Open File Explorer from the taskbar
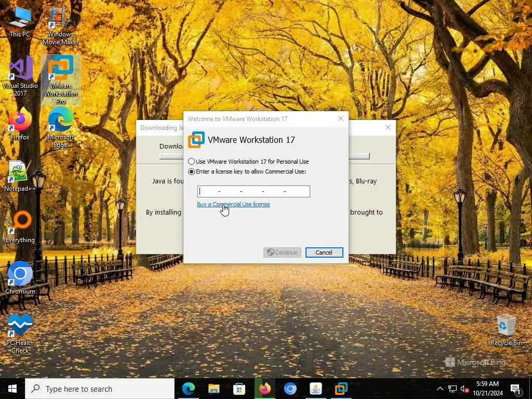Image resolution: width=532 pixels, height=399 pixels. [214, 389]
